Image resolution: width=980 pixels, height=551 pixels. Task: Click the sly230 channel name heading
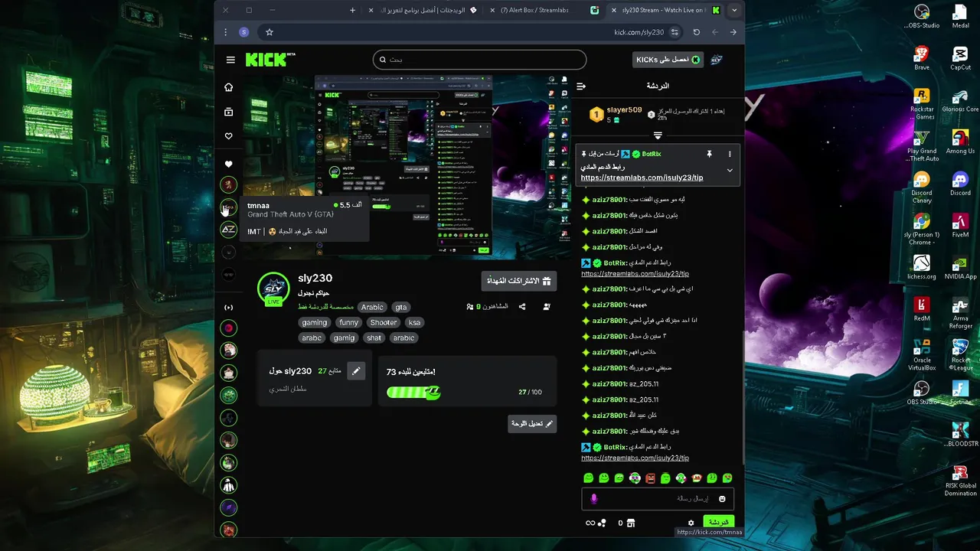[315, 278]
